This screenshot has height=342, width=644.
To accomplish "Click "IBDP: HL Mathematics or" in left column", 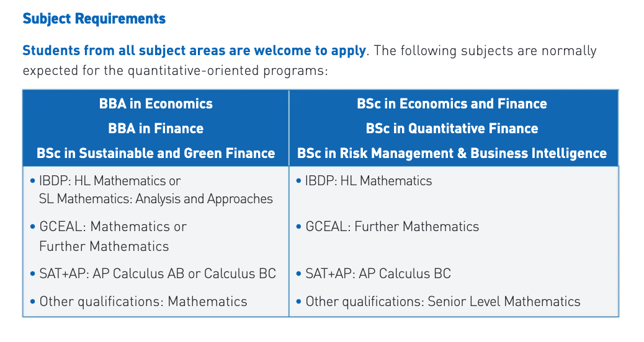I will coord(109,181).
